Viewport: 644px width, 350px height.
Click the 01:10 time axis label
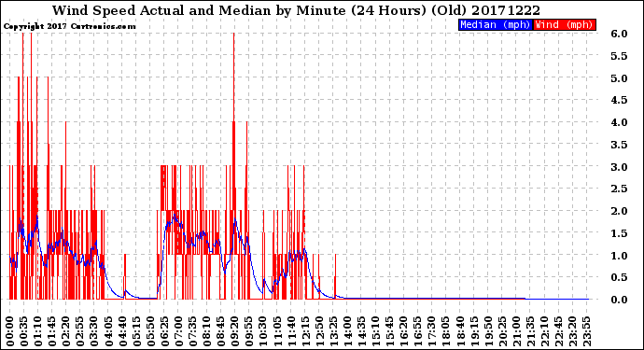(x=37, y=331)
